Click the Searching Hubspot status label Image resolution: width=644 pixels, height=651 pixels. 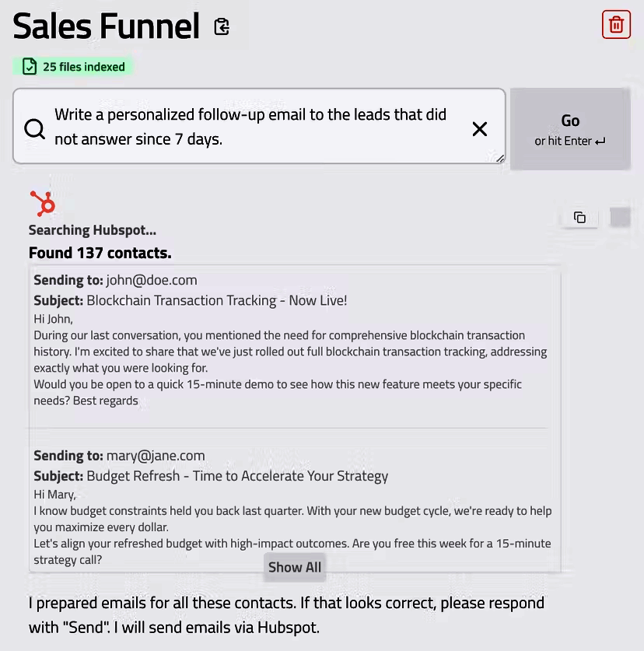[92, 230]
